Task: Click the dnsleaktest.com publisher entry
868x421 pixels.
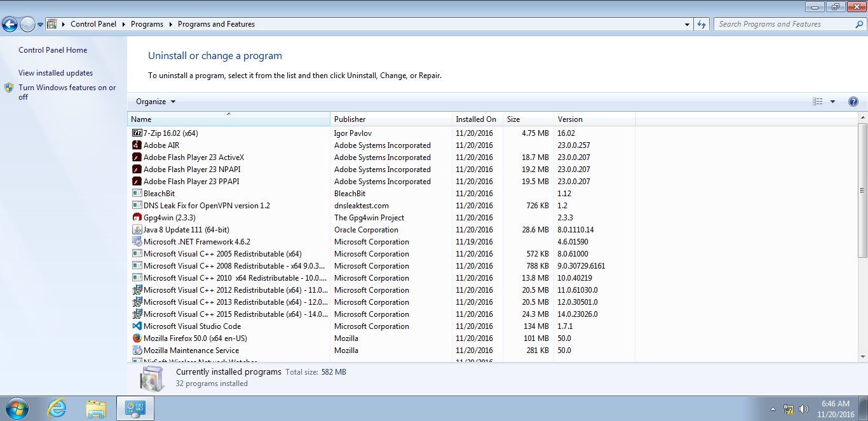Action: coord(362,206)
